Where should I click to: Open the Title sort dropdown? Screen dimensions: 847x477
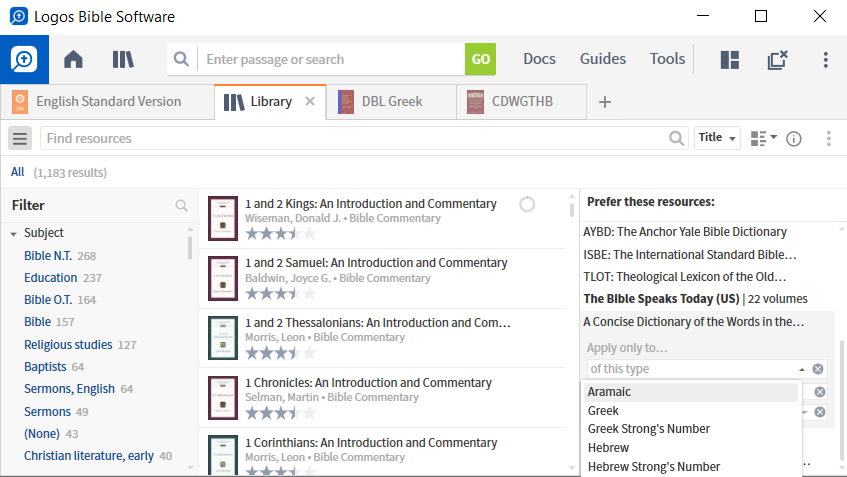[717, 138]
